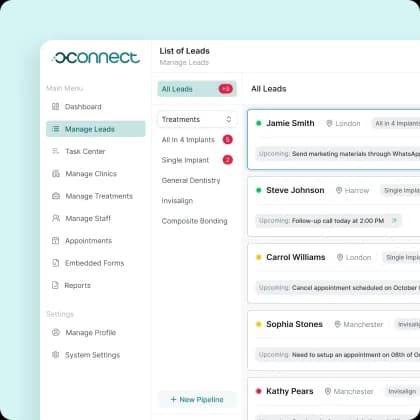The height and width of the screenshot is (420, 420).
Task: Filter by All in 4 Implants
Action: [x=197, y=140]
